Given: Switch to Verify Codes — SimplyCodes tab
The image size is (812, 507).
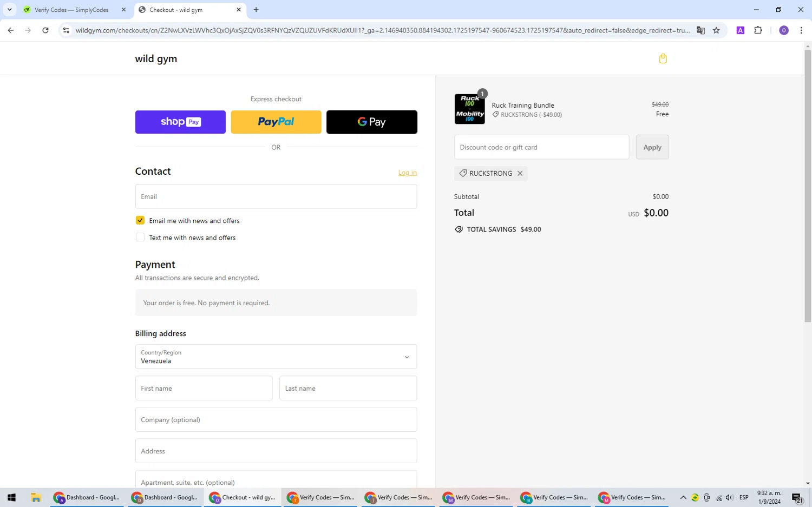Looking at the screenshot, I should pyautogui.click(x=71, y=10).
